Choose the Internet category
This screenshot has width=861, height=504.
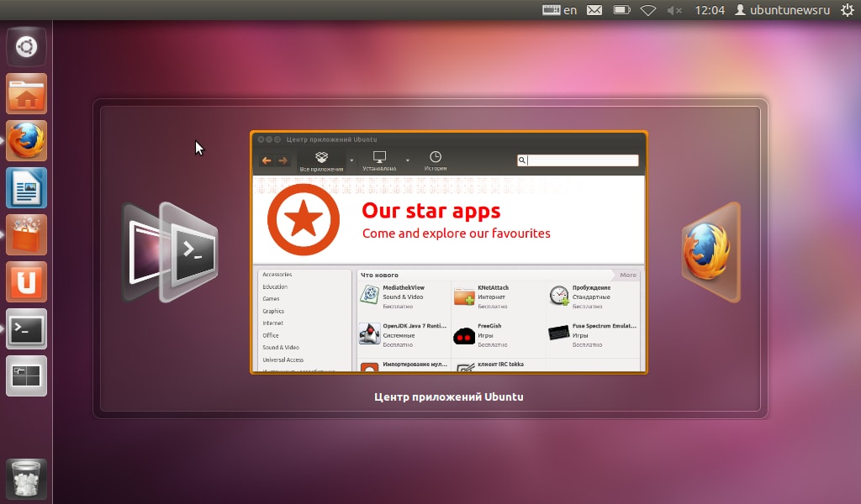[x=273, y=323]
